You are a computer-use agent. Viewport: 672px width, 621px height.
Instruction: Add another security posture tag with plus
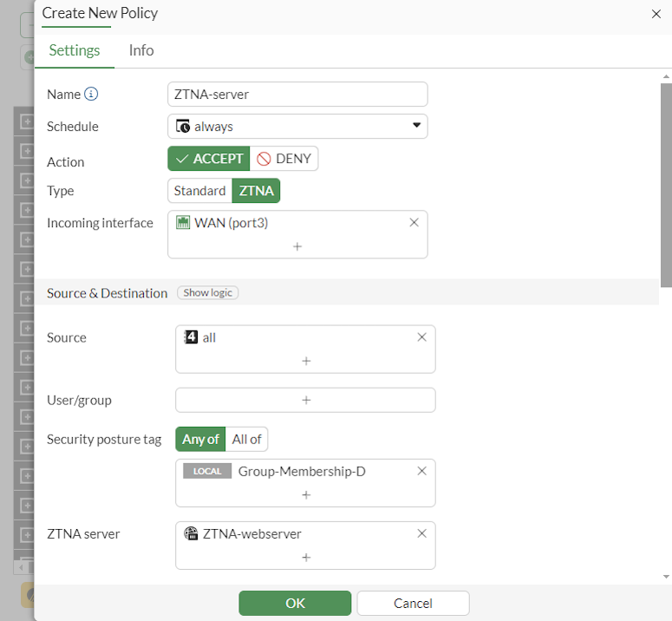(x=305, y=494)
